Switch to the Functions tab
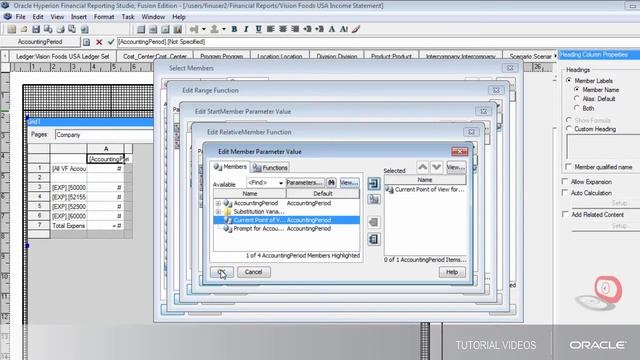This screenshot has width=640, height=360. point(270,168)
